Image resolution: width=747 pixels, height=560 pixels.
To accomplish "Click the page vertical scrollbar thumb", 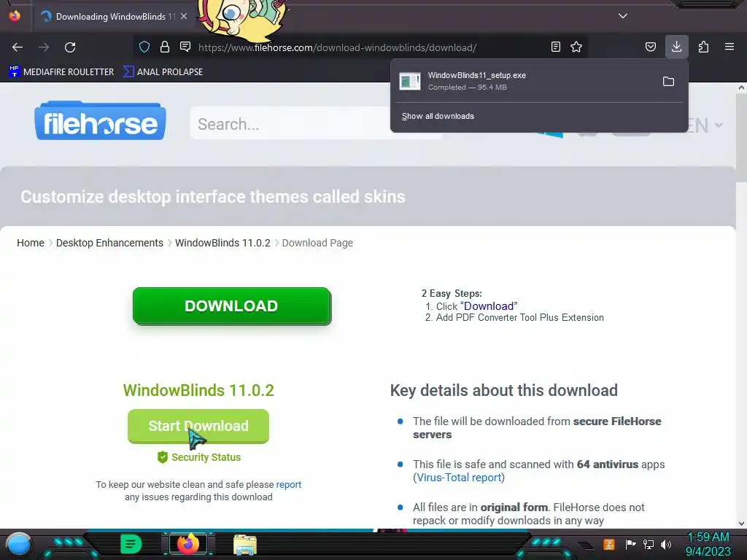I will point(741,138).
